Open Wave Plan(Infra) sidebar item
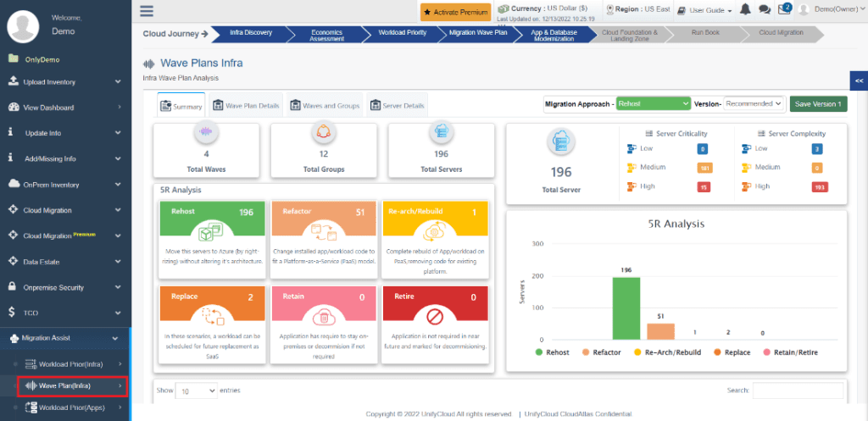868x421 pixels. [x=73, y=385]
